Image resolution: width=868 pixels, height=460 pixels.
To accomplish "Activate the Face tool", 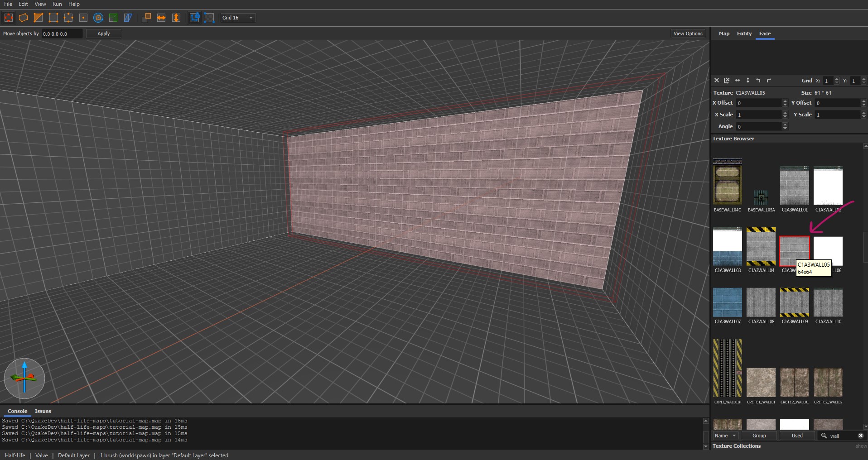I will 83,18.
